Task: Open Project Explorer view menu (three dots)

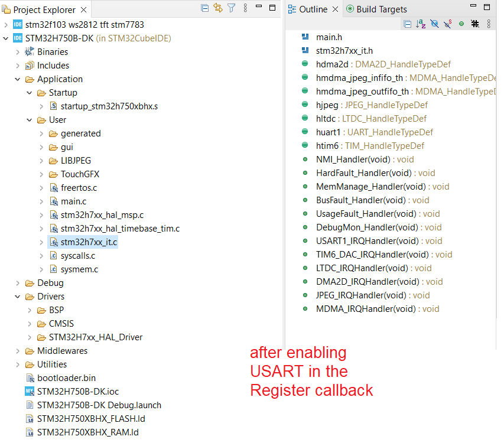Action: 245,8
